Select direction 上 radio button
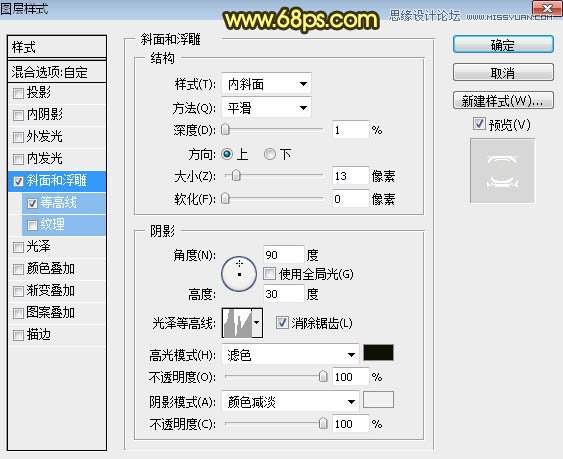 coord(227,154)
